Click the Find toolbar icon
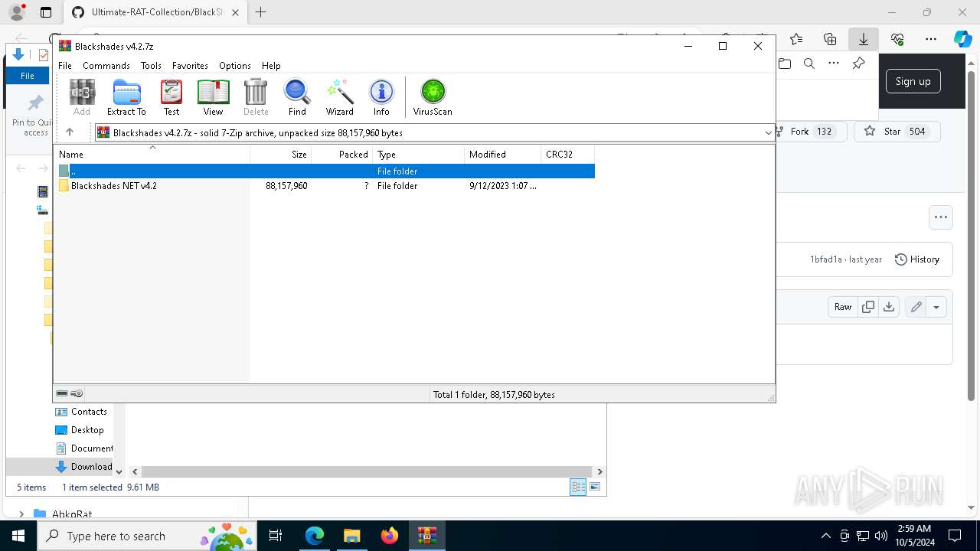 click(297, 98)
